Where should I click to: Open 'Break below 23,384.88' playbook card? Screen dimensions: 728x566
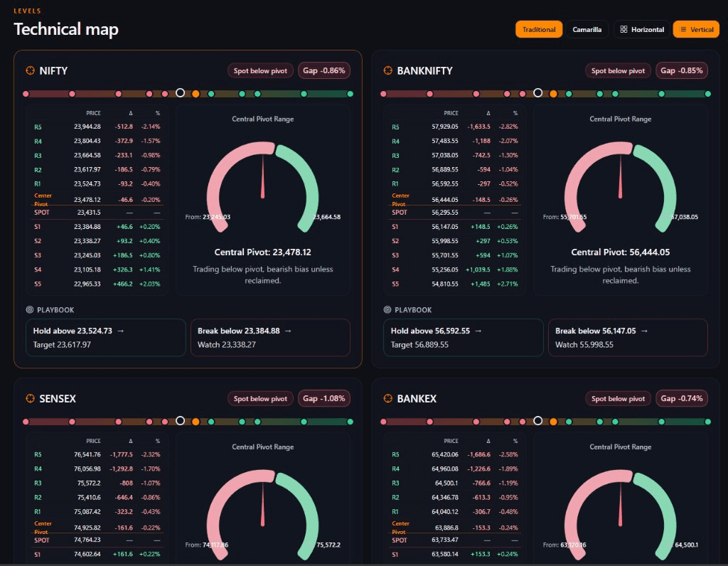click(270, 338)
